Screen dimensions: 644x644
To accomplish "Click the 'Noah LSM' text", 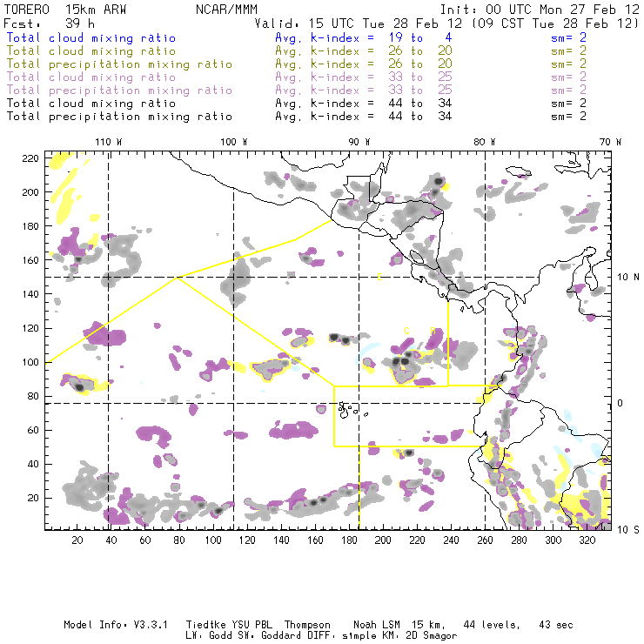I will 376,625.
